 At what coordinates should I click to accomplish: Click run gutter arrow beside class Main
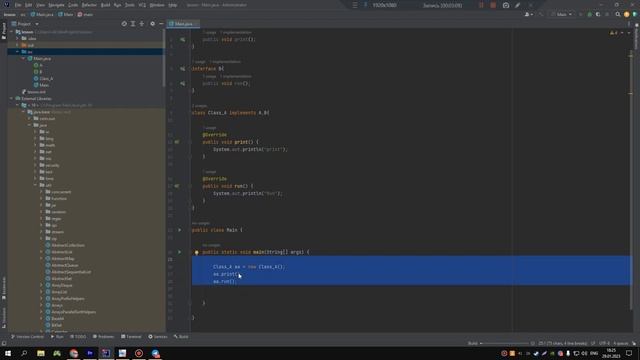(179, 230)
